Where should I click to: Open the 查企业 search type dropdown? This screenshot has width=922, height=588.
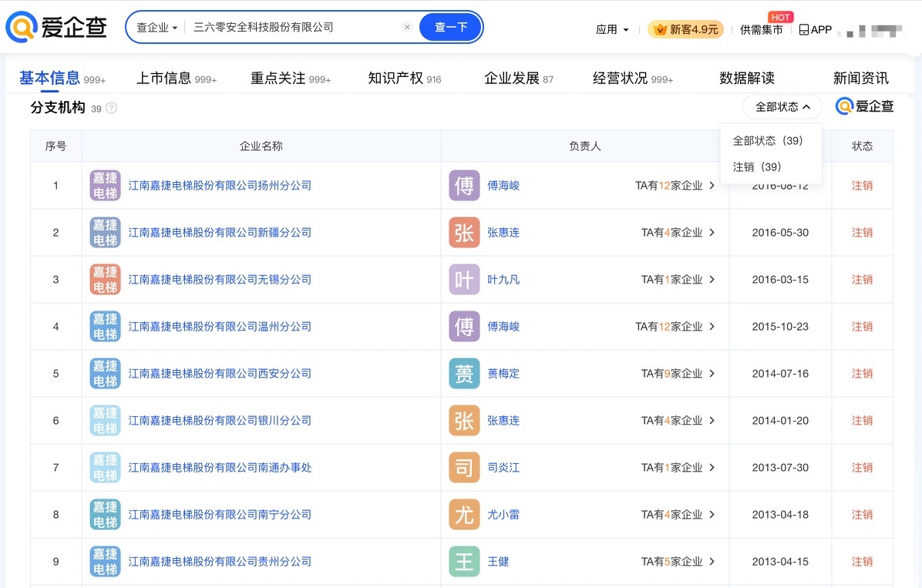156,27
